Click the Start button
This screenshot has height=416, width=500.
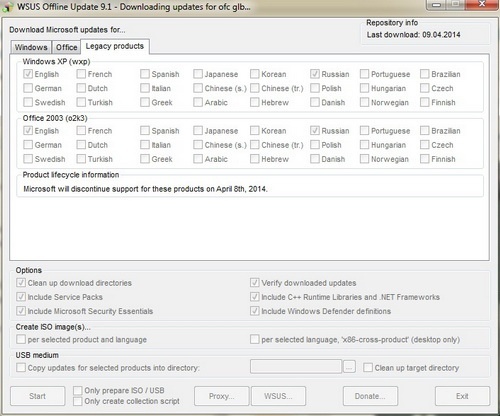(x=37, y=396)
